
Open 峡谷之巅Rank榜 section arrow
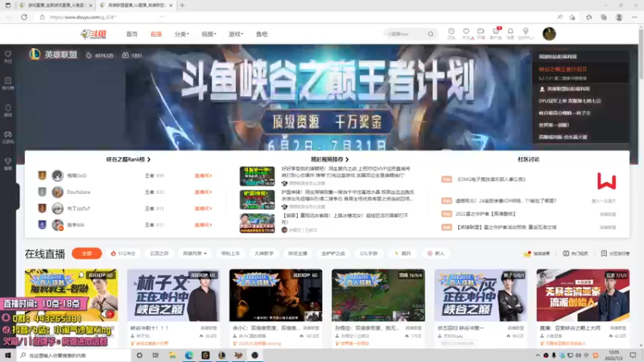(149, 159)
